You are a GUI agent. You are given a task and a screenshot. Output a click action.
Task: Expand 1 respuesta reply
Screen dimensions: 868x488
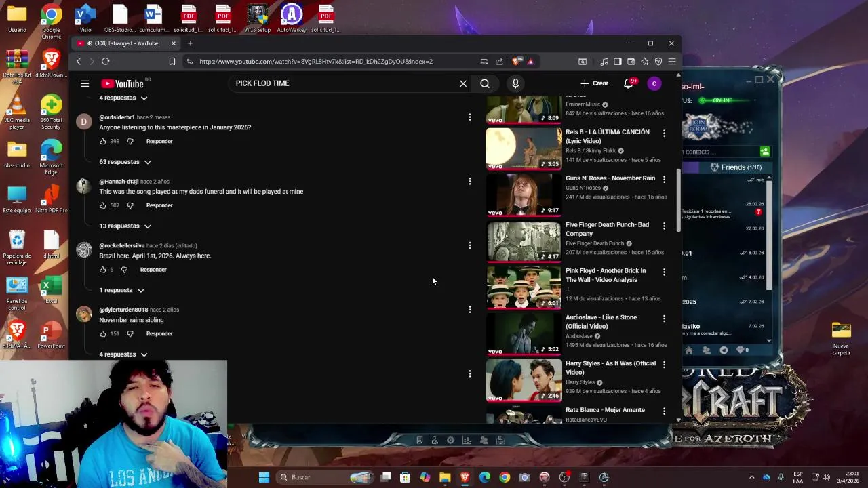[x=122, y=290]
